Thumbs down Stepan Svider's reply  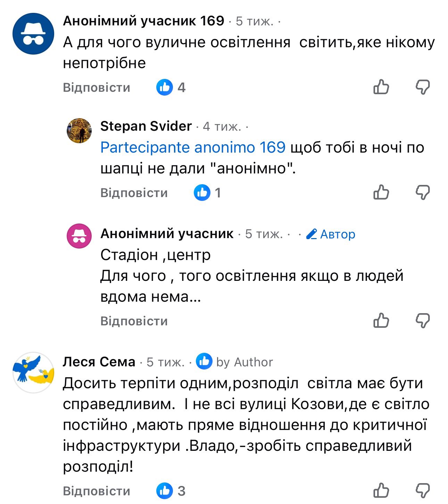(x=423, y=192)
